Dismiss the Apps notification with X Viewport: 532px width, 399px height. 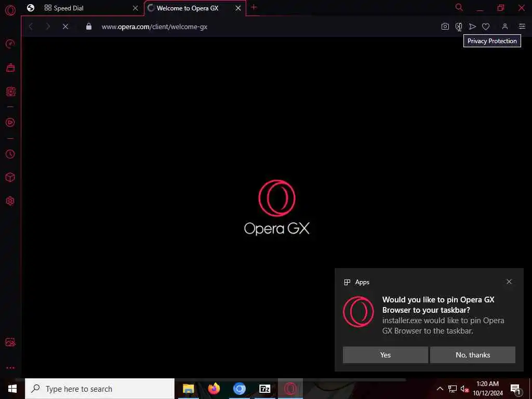tap(509, 282)
